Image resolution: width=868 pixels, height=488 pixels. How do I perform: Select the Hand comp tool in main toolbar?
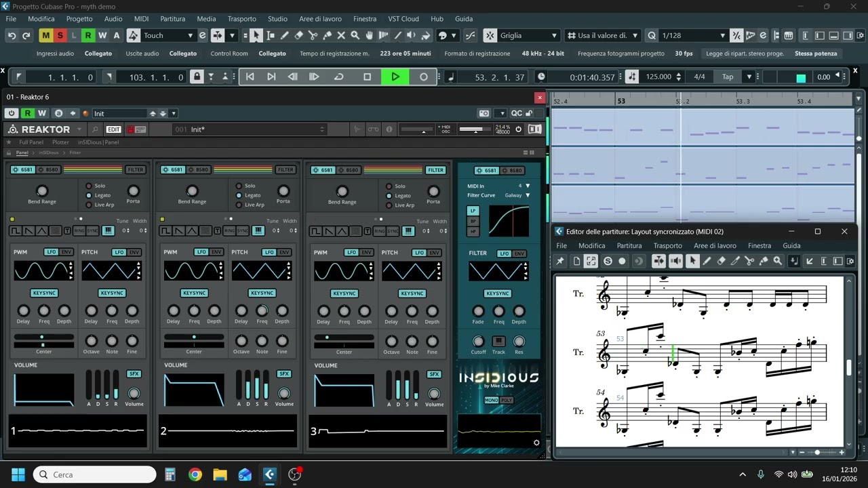coord(369,35)
